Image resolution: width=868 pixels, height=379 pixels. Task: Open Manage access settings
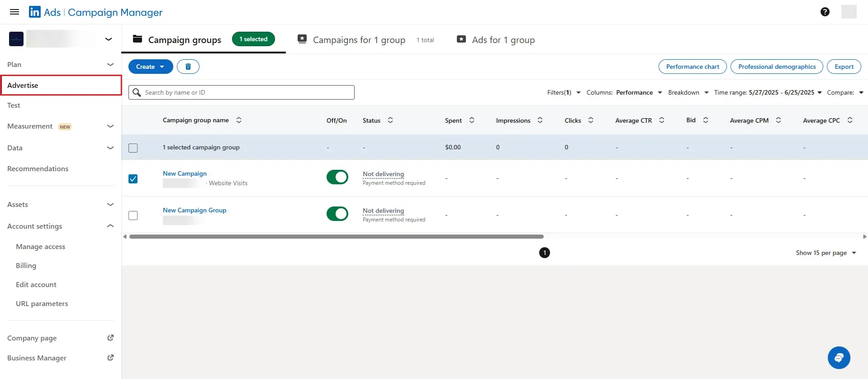click(x=40, y=246)
